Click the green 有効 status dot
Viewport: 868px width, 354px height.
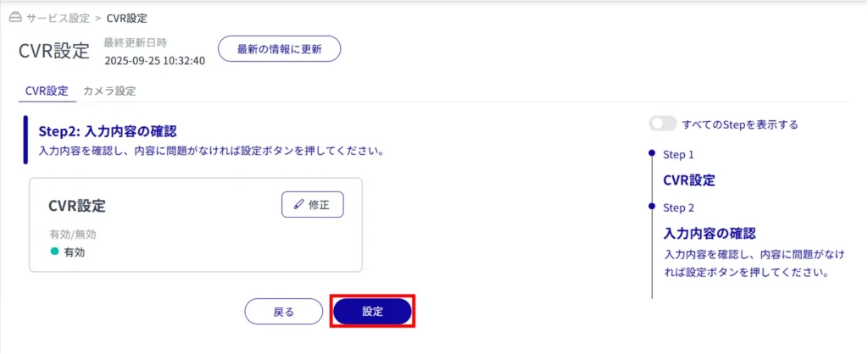click(x=54, y=252)
